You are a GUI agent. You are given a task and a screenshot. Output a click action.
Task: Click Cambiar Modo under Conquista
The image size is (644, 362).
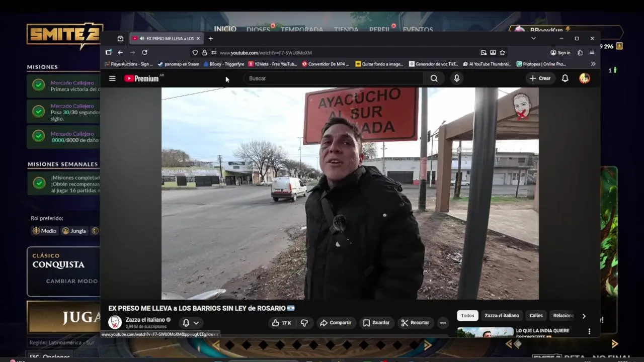pos(72,281)
